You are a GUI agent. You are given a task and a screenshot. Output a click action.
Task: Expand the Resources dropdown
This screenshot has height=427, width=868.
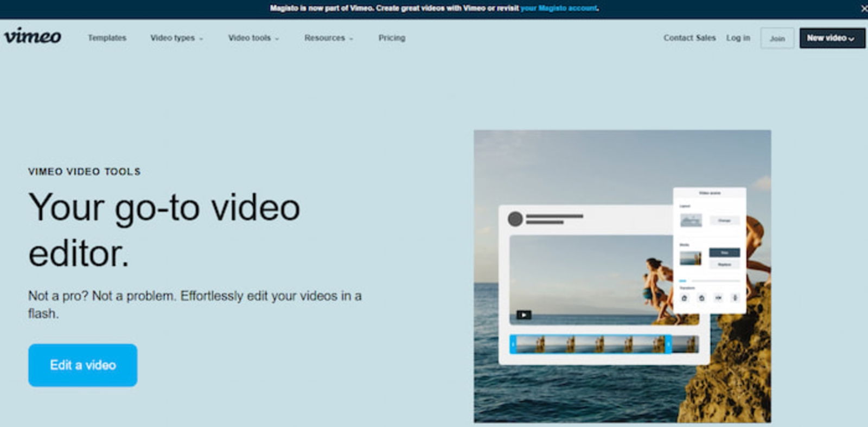click(328, 38)
